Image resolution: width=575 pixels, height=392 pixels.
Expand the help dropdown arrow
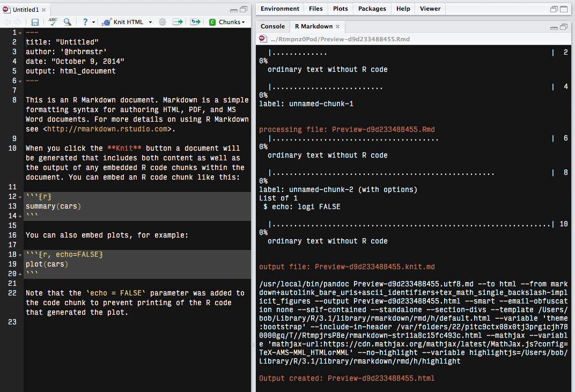click(x=93, y=23)
